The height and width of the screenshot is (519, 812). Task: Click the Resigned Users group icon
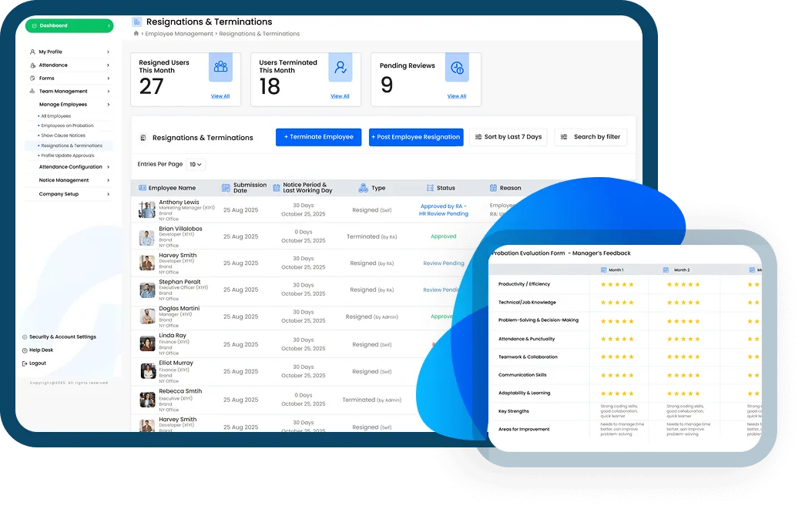[x=220, y=67]
